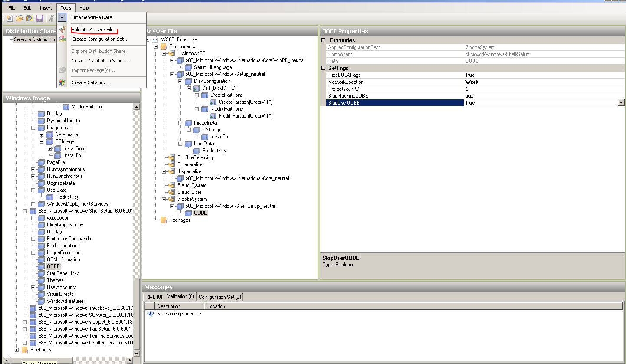Collapse the 7 oobeSystem pass node

coord(164,199)
